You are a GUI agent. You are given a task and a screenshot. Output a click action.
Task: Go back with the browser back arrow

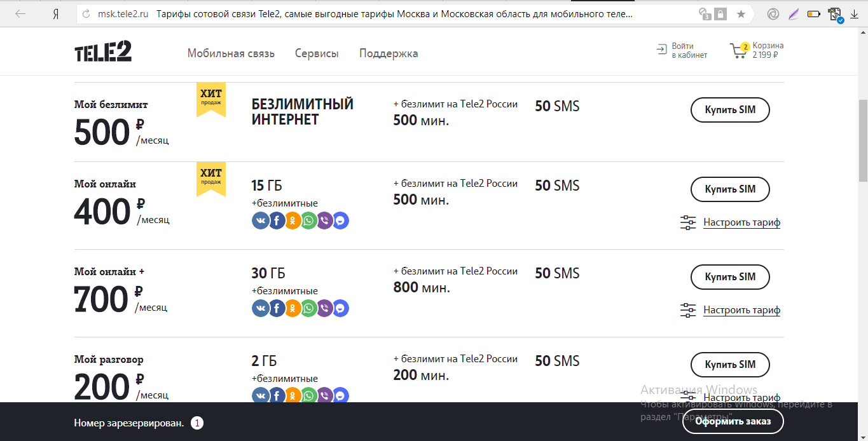20,14
